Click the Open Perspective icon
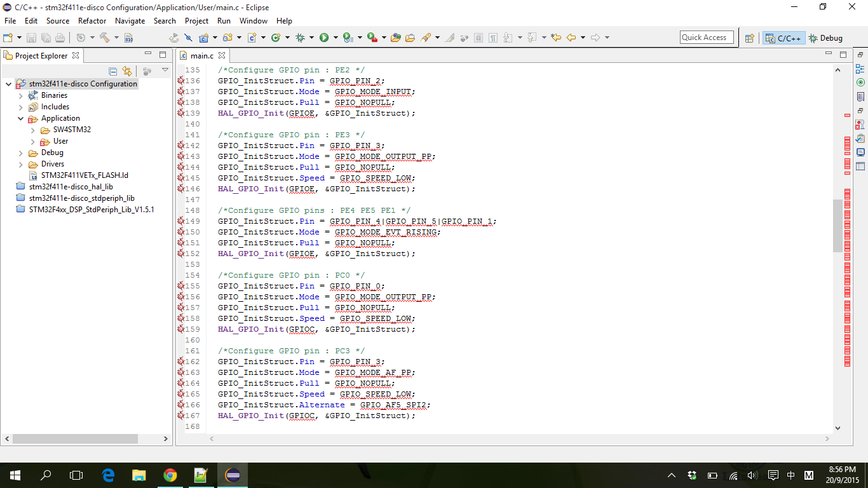This screenshot has width=868, height=488. pos(749,38)
